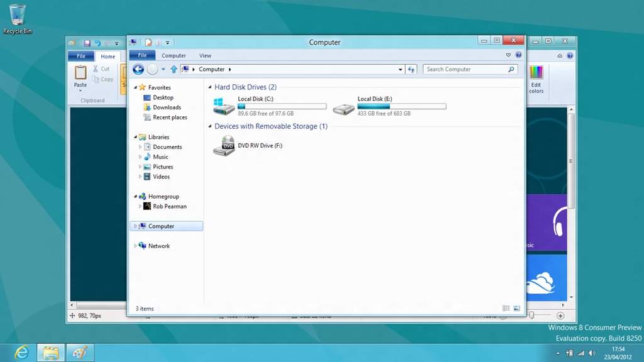Screen dimensions: 644x362
Task: Refresh the Computer address bar location
Action: 411,70
